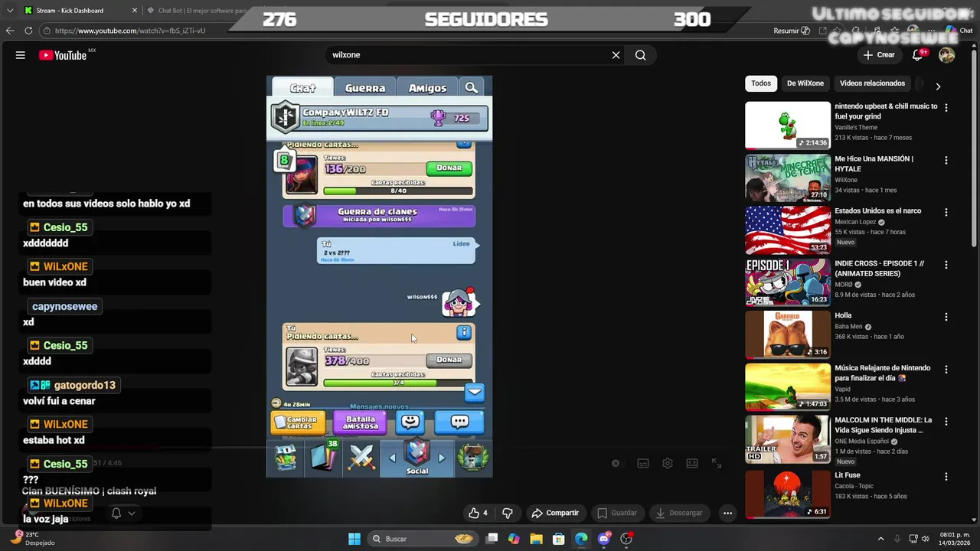Screen dimensions: 980x551
Task: Open options for nintendo upbeat music video
Action: point(946,108)
